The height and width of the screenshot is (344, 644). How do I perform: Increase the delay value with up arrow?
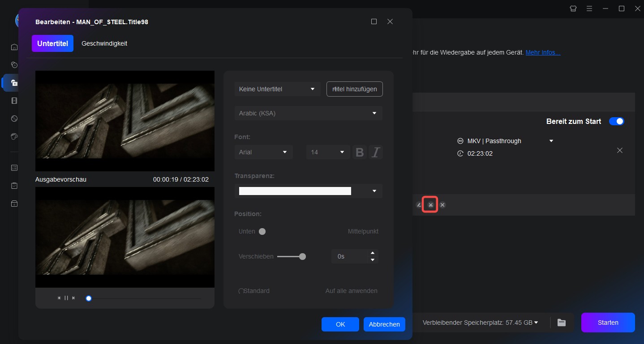[x=372, y=253]
